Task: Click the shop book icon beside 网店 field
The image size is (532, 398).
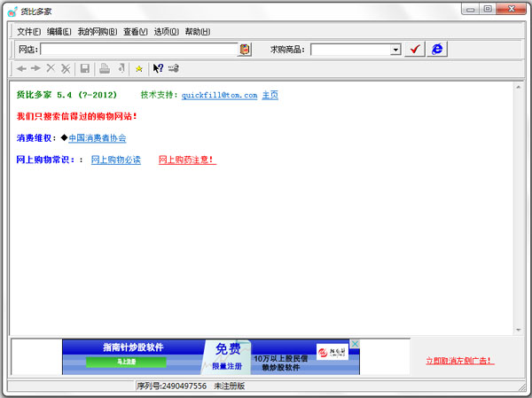Action: pyautogui.click(x=245, y=50)
